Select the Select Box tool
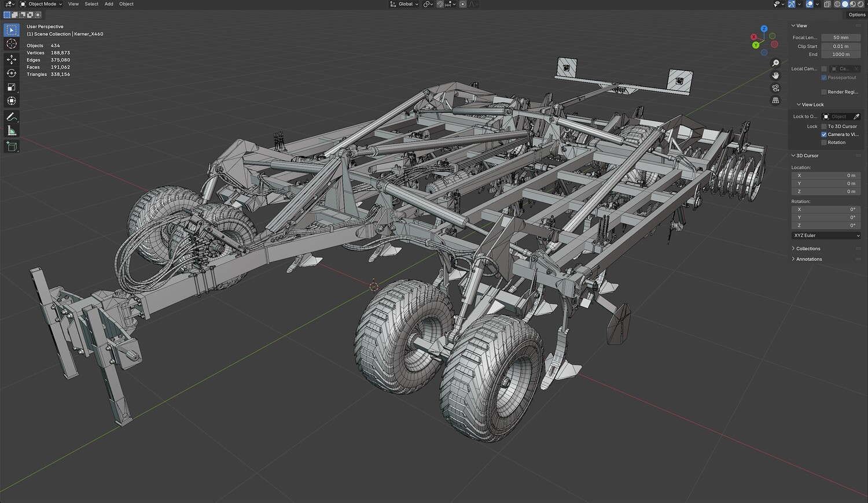Screen dimensions: 868x503 pyautogui.click(x=12, y=30)
